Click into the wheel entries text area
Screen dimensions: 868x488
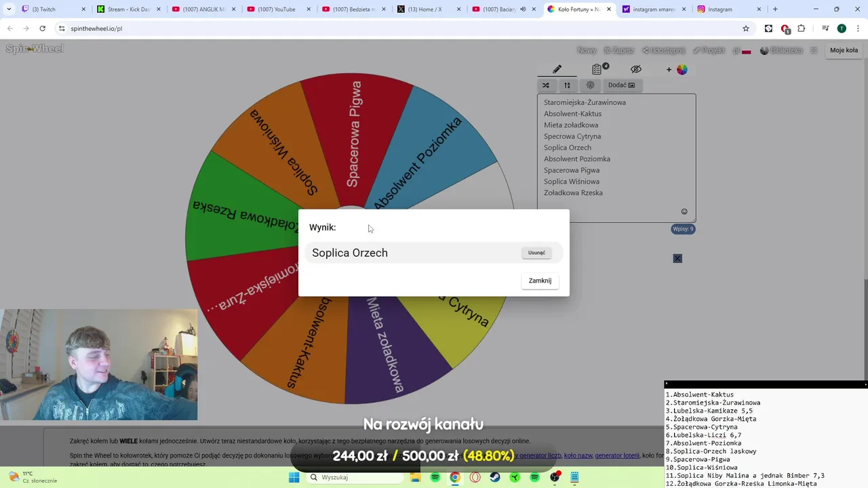click(616, 158)
